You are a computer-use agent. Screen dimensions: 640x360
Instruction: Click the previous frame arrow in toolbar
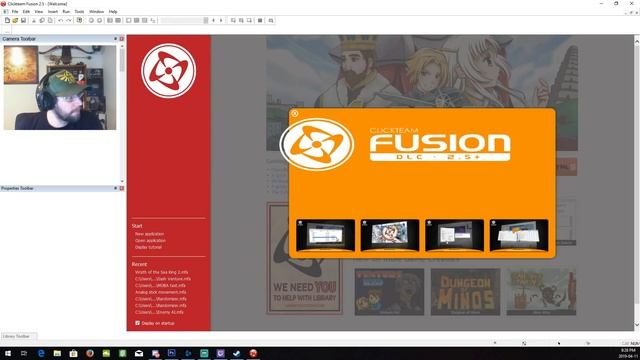click(x=213, y=20)
